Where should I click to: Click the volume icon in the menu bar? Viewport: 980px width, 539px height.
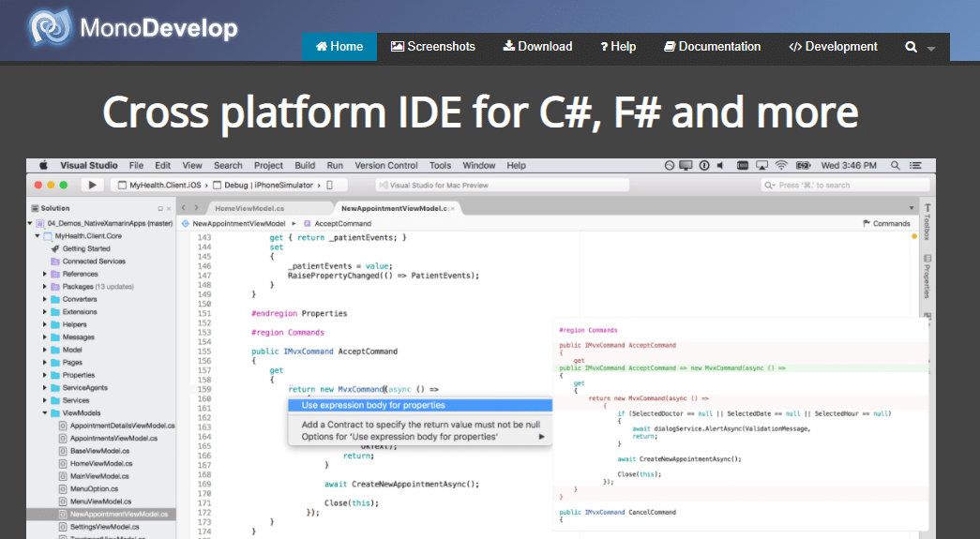[x=720, y=166]
